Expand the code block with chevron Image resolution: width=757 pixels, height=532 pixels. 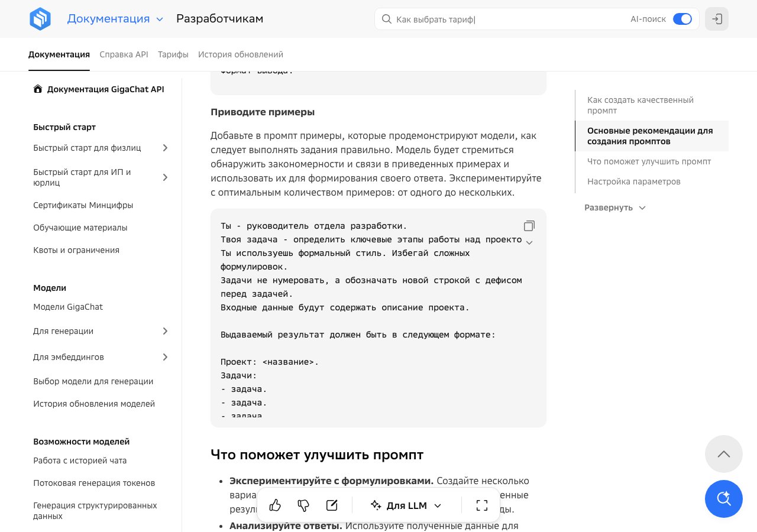(x=529, y=242)
